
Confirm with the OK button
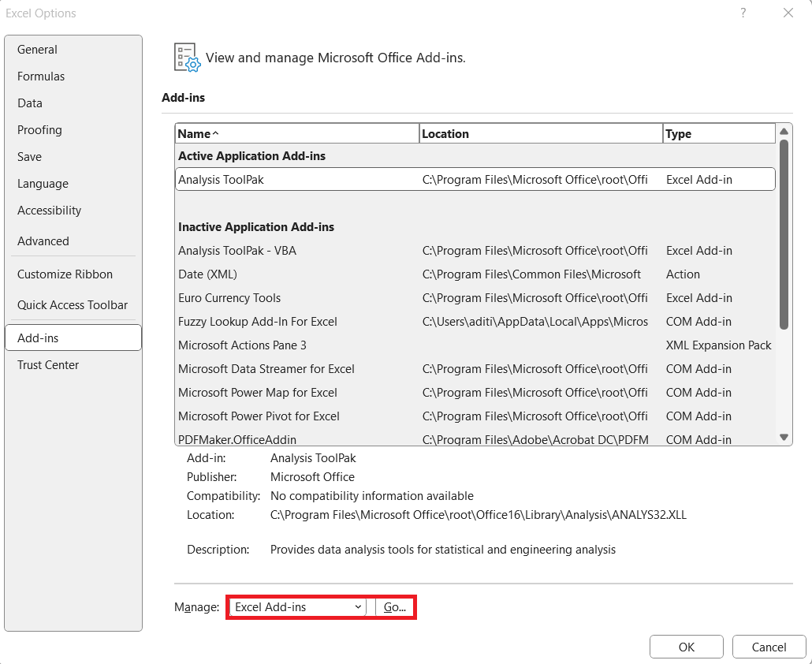coord(687,647)
